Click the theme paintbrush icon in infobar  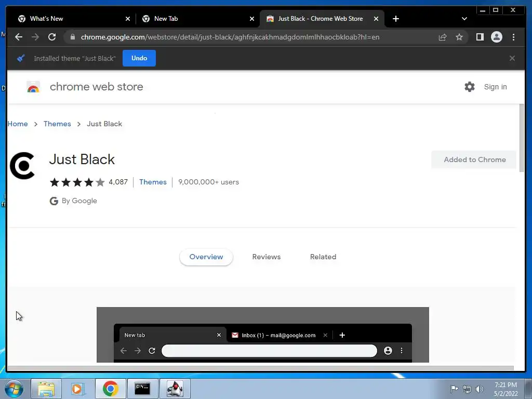coord(21,58)
